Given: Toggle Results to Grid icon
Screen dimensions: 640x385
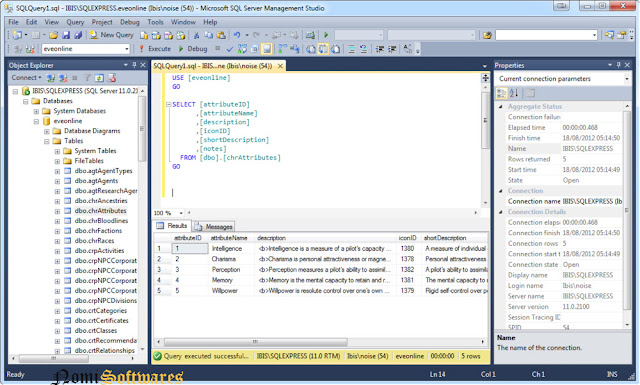Looking at the screenshot, I should point(323,49).
